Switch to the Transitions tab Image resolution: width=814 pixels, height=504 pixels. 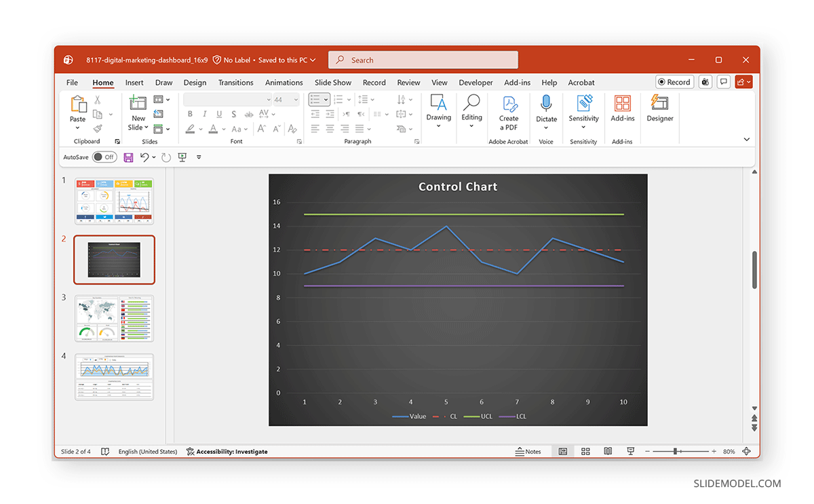click(235, 83)
